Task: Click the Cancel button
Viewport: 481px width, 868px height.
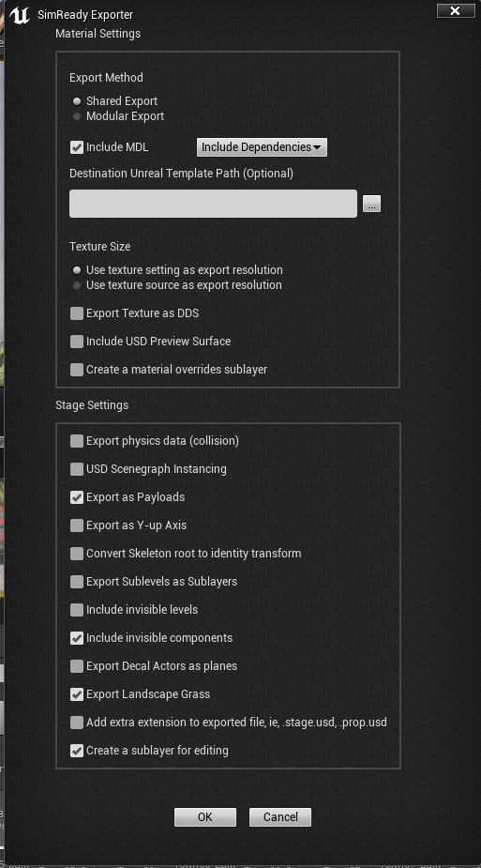Action: click(280, 817)
